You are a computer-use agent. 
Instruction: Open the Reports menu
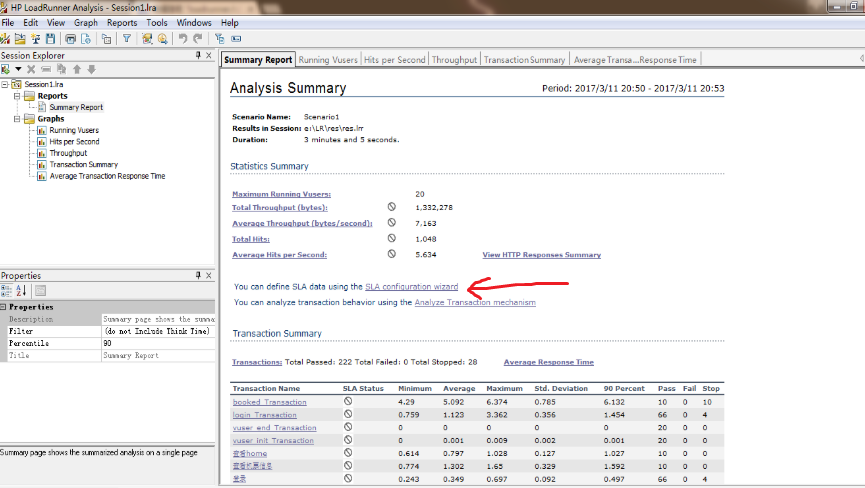[x=122, y=23]
